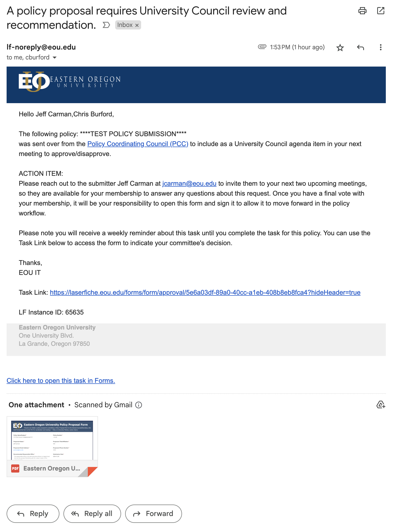Screen dimensions: 398x532
Task: Add attachment to Google Drive
Action: pos(380,404)
